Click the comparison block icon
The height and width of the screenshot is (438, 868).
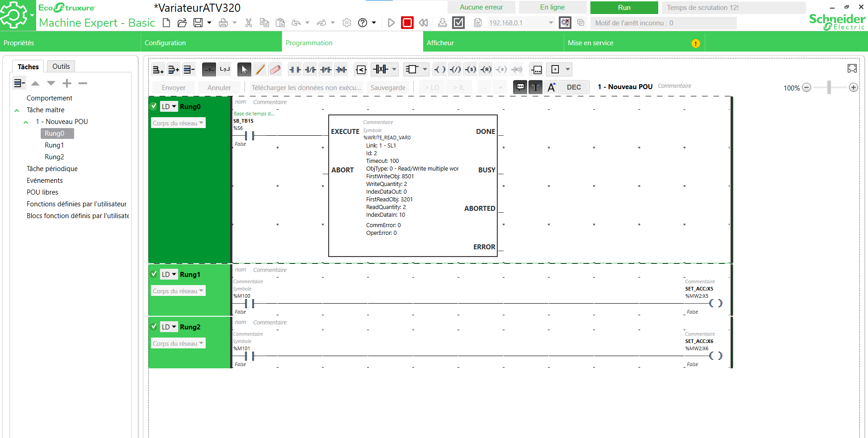(361, 69)
